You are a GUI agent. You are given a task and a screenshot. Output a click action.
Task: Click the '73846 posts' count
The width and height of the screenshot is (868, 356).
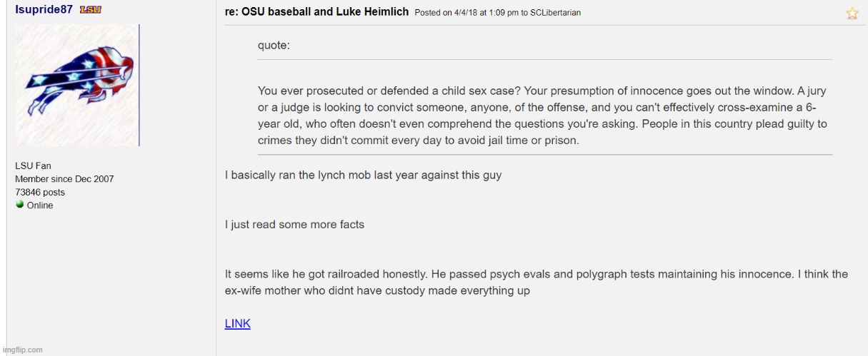coord(40,192)
